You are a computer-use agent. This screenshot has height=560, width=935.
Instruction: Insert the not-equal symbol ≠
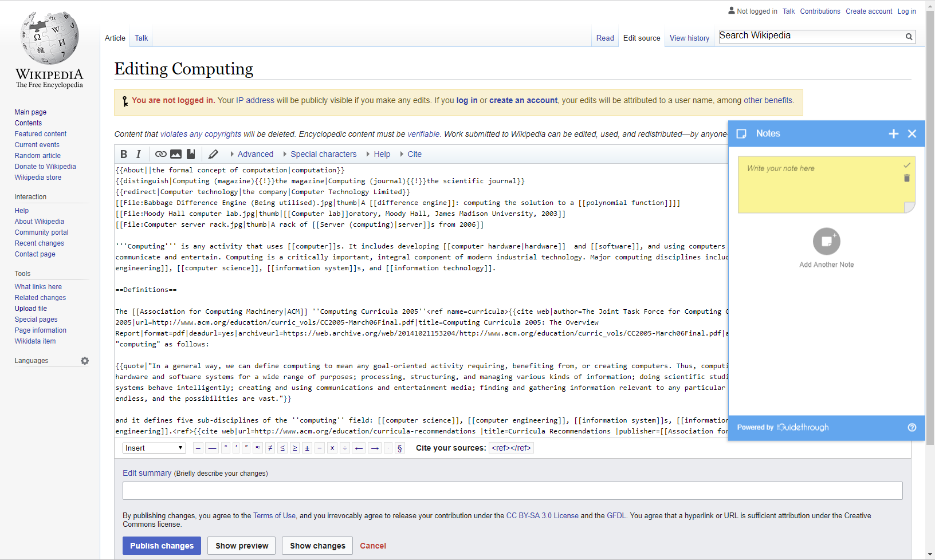[270, 448]
